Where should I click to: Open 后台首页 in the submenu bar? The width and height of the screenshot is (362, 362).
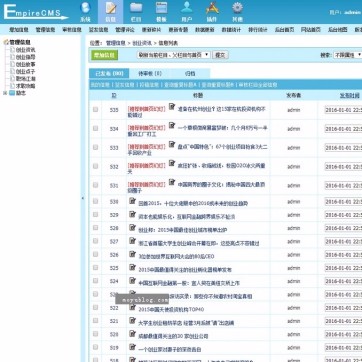[284, 30]
